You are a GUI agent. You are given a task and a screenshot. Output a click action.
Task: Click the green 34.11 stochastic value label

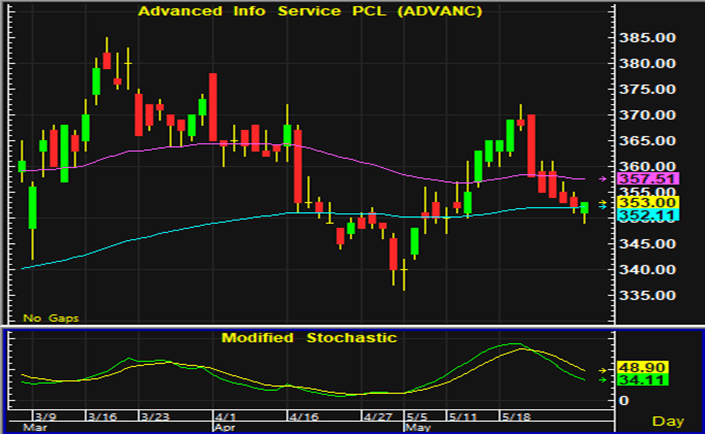(x=643, y=380)
